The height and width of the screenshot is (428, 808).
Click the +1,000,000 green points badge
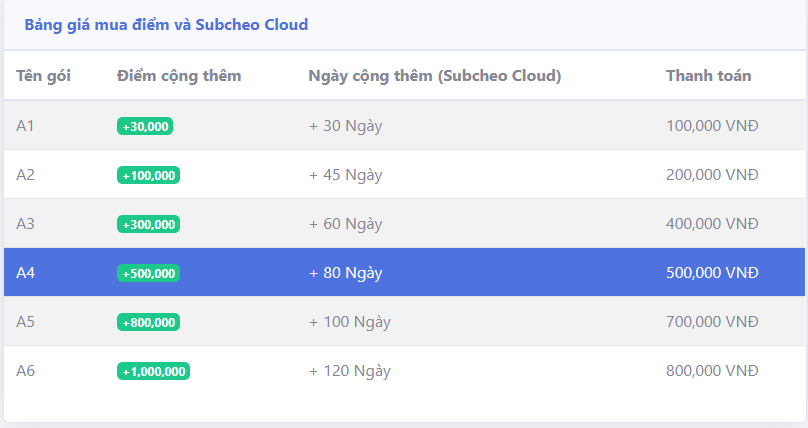(153, 371)
